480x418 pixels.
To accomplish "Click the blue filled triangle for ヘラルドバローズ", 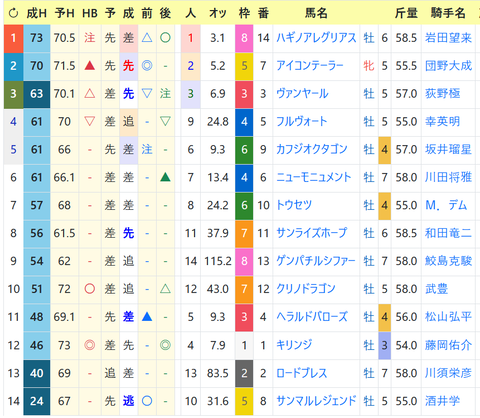I will [147, 316].
